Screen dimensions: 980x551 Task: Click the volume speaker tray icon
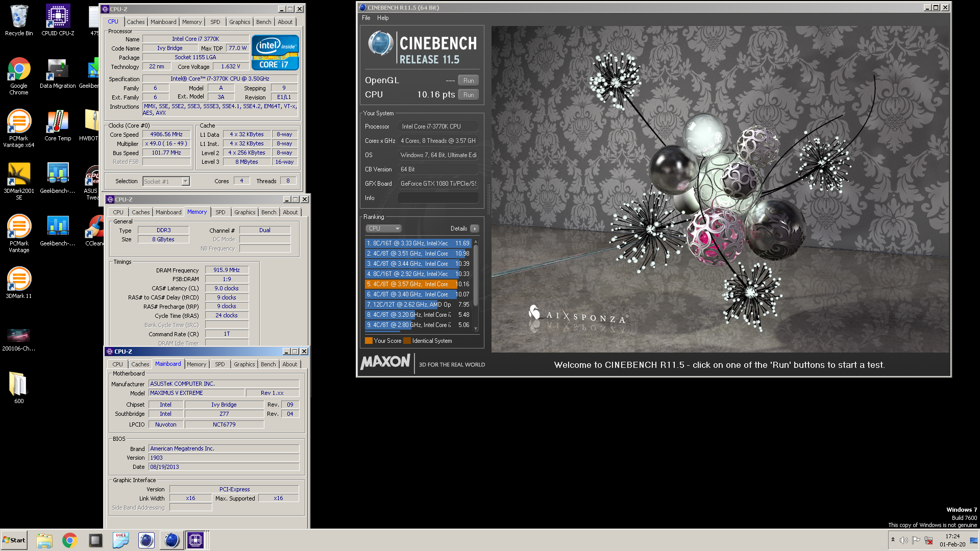(x=904, y=540)
